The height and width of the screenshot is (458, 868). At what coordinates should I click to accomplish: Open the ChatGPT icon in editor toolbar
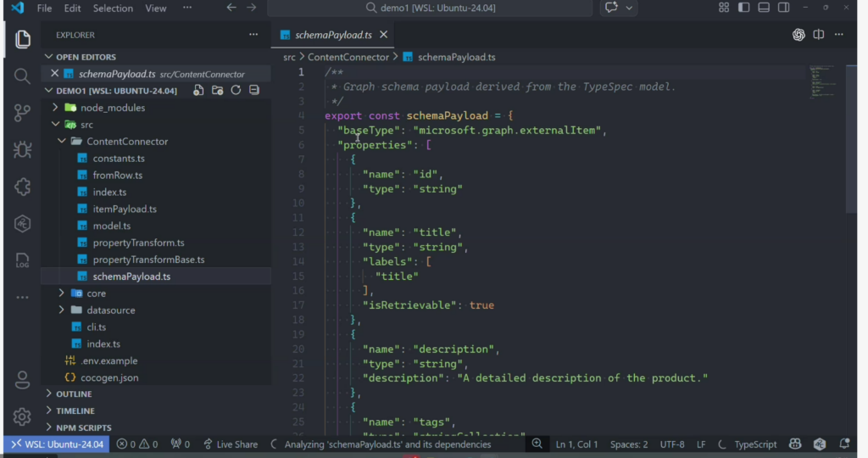pos(798,35)
